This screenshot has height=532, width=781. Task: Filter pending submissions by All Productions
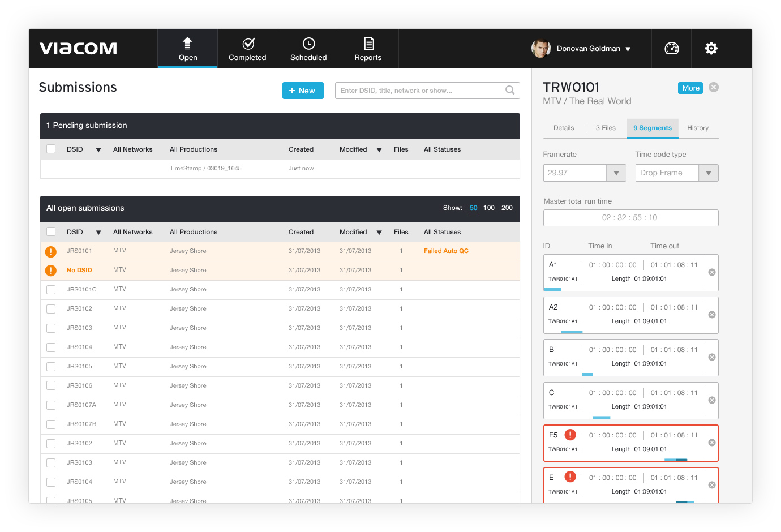(194, 149)
